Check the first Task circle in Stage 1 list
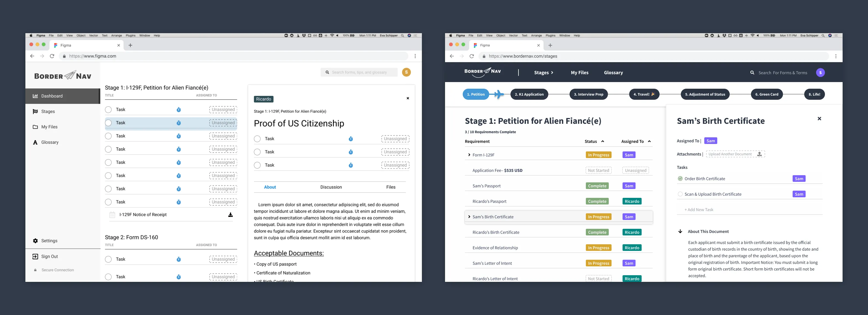This screenshot has width=868, height=315. click(108, 110)
